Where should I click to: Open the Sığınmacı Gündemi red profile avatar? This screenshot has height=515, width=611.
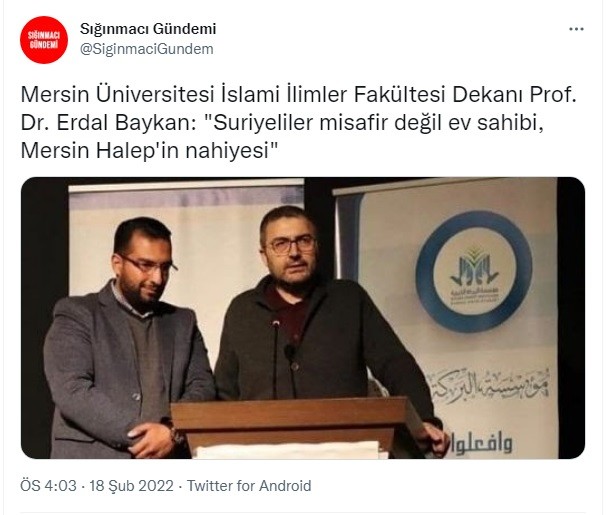[x=44, y=39]
